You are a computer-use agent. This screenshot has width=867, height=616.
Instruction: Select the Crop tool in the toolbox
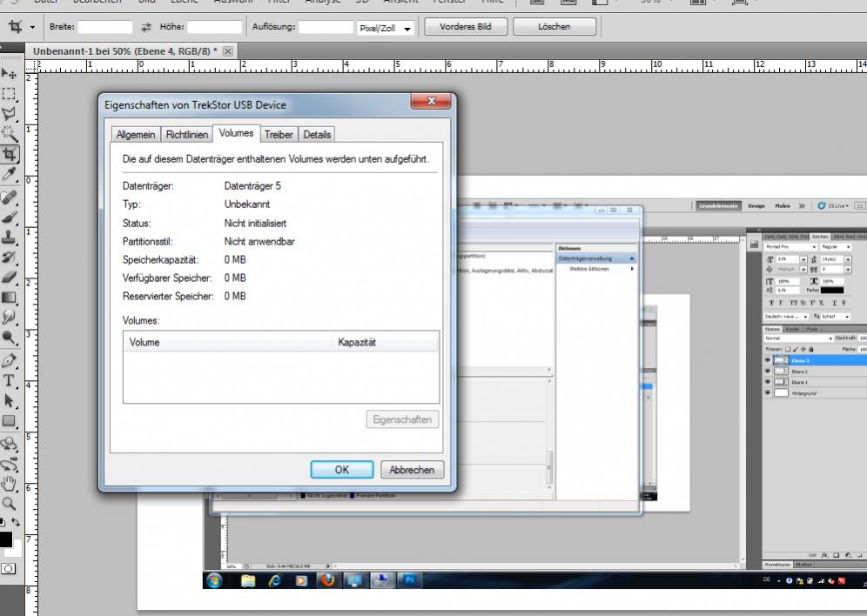coord(9,154)
